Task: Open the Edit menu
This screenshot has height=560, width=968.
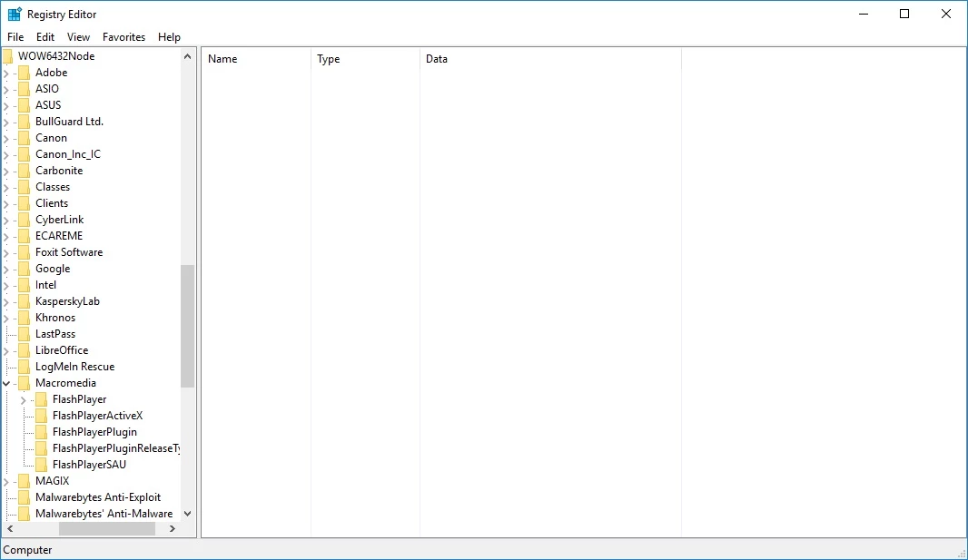Action: [x=45, y=37]
